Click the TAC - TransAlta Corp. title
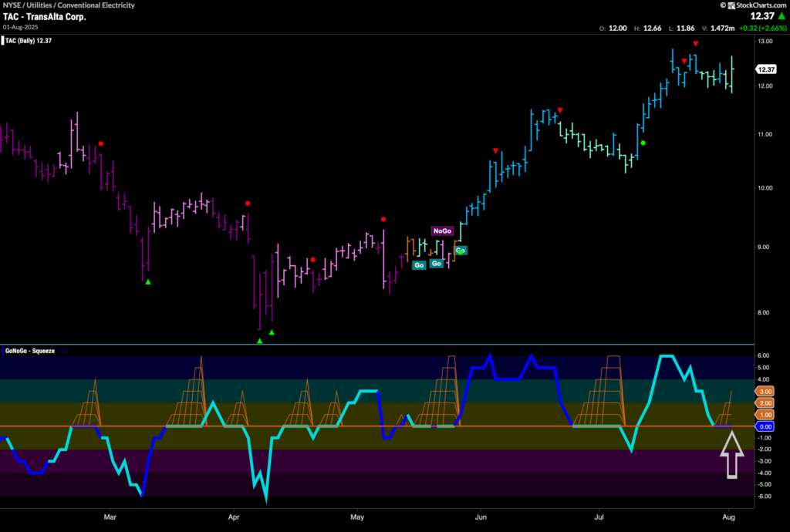Image resolution: width=790 pixels, height=532 pixels. click(x=44, y=17)
